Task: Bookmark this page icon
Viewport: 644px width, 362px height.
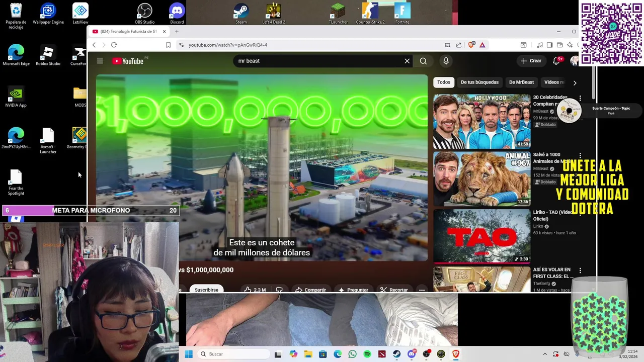Action: coord(168,45)
